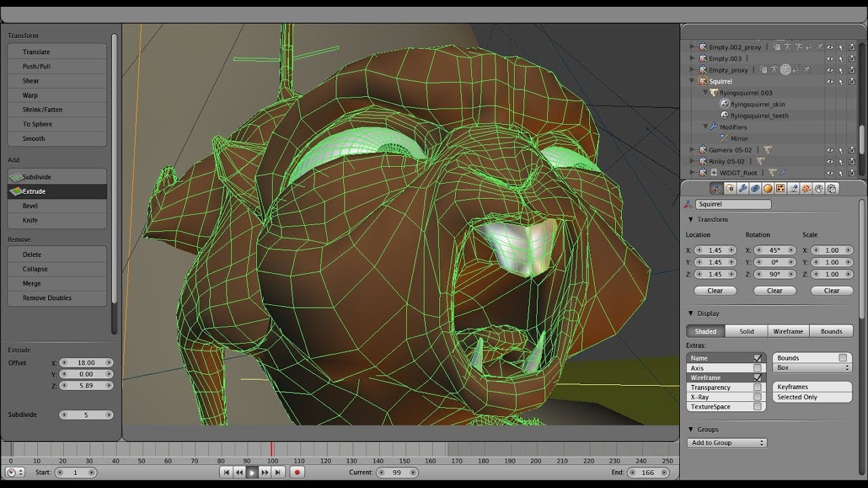Jump to the last frame
This screenshot has width=868, height=488.
[x=277, y=472]
